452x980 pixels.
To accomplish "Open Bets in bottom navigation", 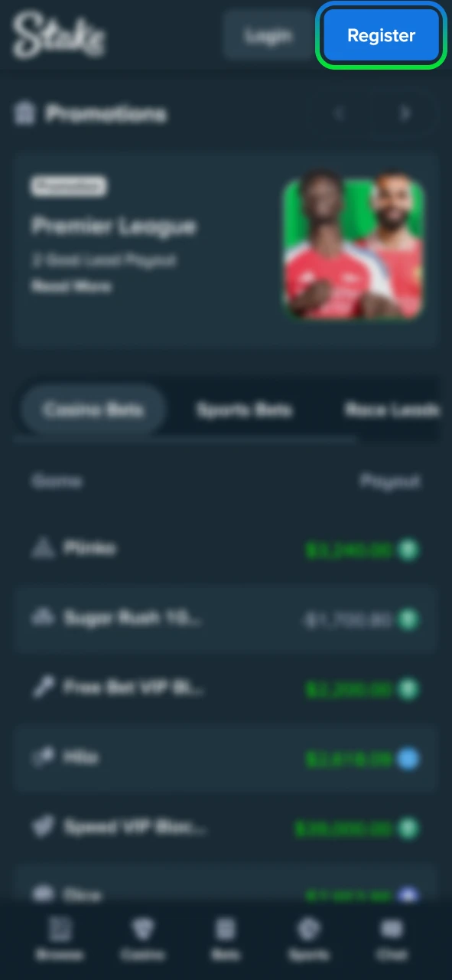I will pyautogui.click(x=225, y=939).
